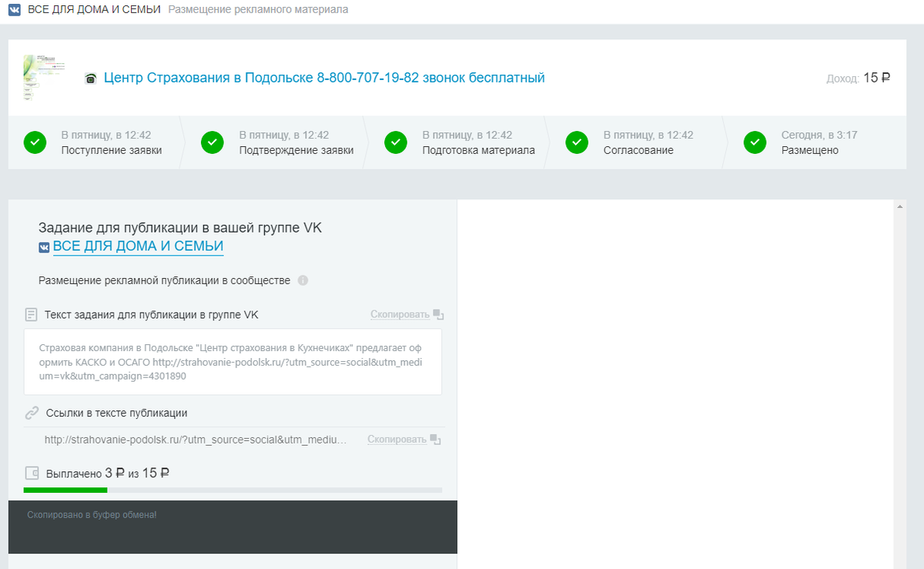Viewport: 924px width, 569px height.
Task: Click the strahovanie-podolsk.ru URL text
Action: click(196, 440)
